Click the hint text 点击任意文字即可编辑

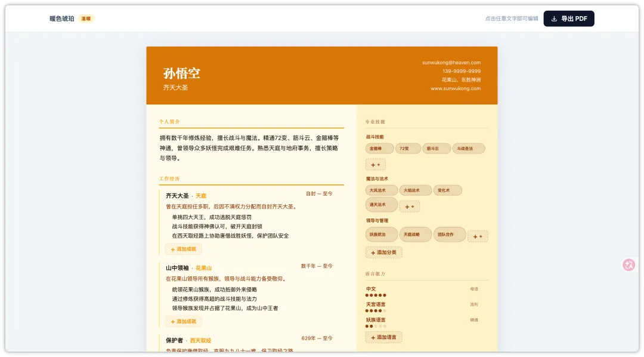pyautogui.click(x=512, y=19)
